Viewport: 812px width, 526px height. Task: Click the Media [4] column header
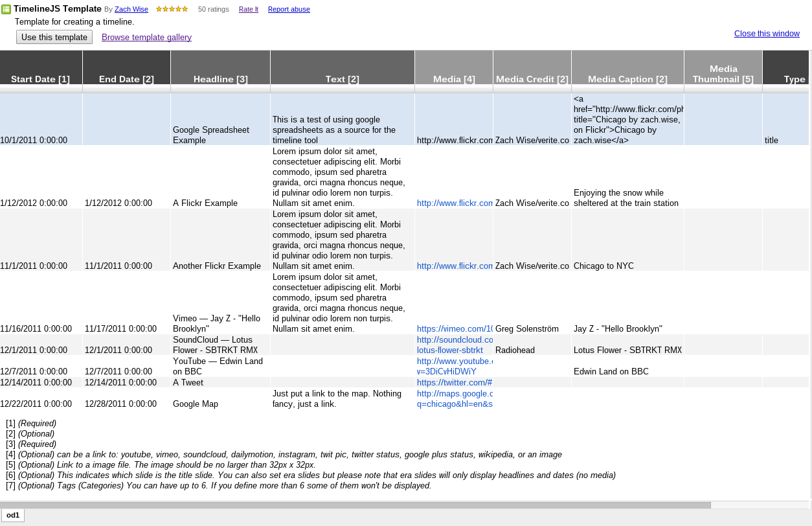(454, 67)
